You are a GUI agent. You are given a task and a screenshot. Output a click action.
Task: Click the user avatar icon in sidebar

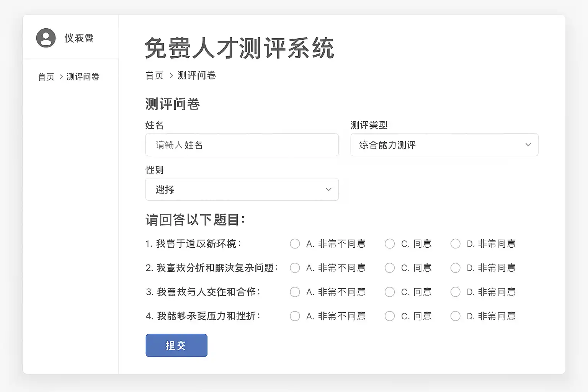46,38
